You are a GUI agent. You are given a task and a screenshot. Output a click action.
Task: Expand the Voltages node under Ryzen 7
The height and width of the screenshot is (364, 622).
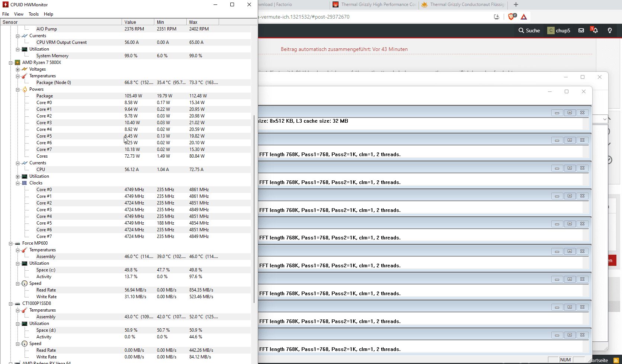coord(17,69)
